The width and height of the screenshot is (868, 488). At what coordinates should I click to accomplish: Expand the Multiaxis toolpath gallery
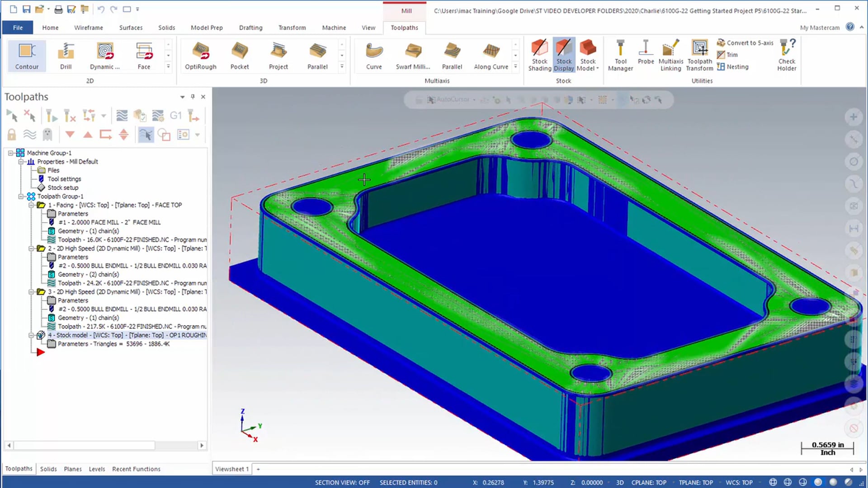click(x=515, y=66)
